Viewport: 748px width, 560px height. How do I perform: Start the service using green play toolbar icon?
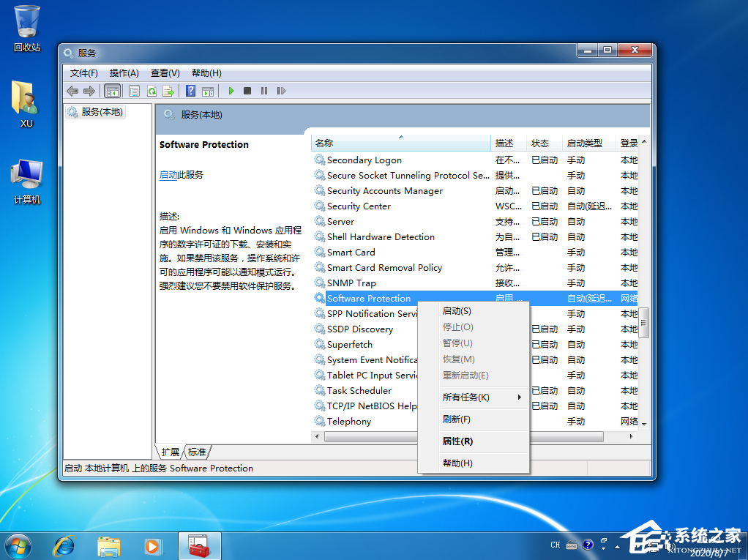click(231, 91)
